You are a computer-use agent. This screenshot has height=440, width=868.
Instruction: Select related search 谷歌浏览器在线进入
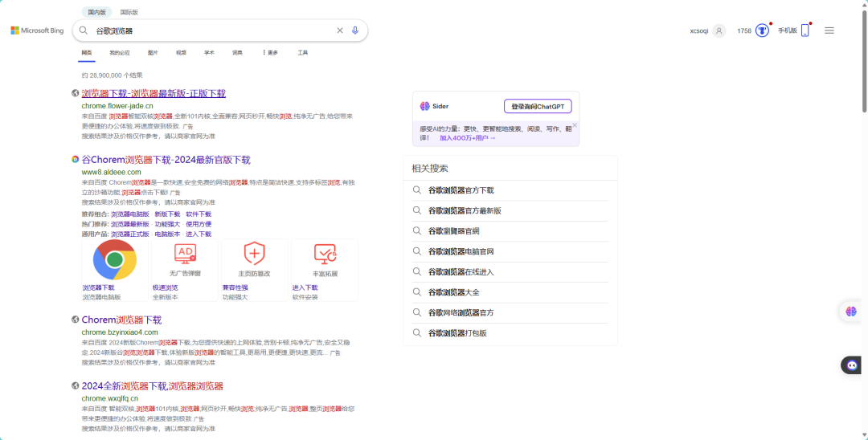tap(461, 272)
